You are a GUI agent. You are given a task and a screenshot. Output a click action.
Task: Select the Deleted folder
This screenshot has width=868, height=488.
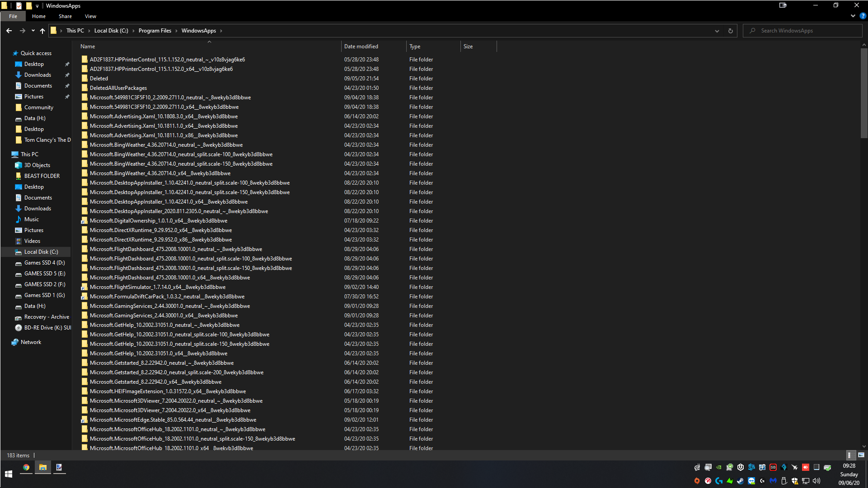tap(99, 79)
